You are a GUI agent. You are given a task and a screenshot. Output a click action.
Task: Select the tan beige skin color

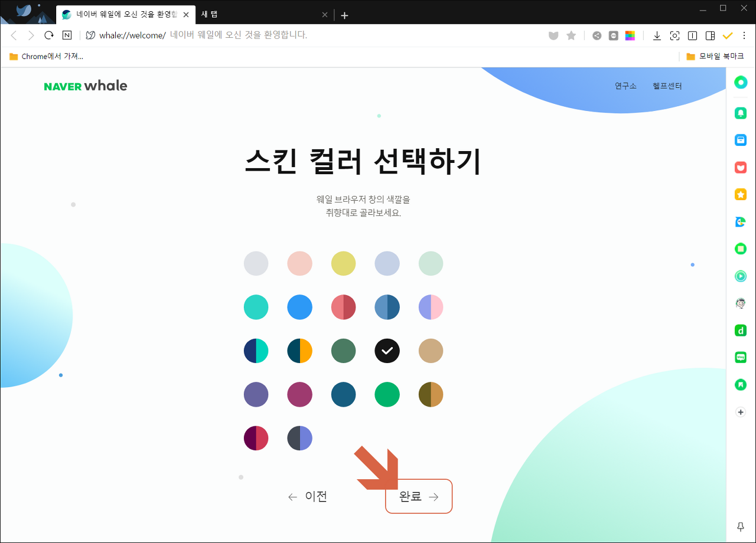point(431,351)
